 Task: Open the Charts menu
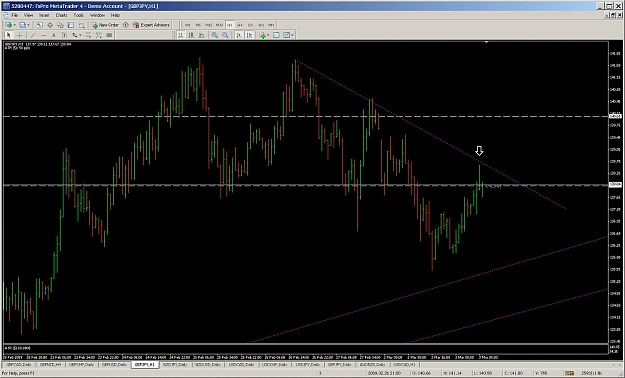point(61,15)
